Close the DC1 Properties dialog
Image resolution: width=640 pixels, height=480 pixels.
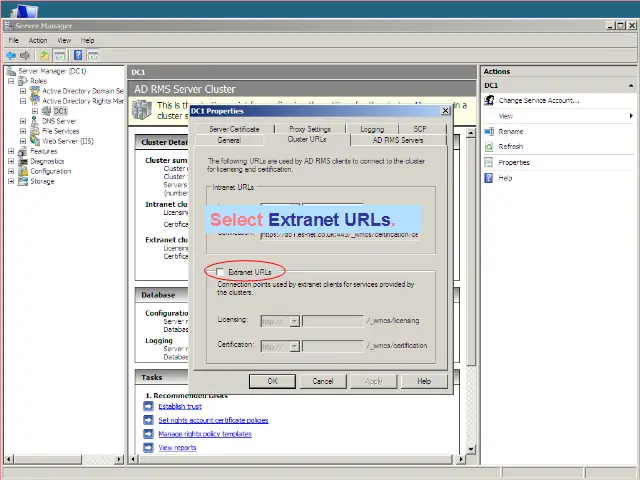click(x=445, y=111)
